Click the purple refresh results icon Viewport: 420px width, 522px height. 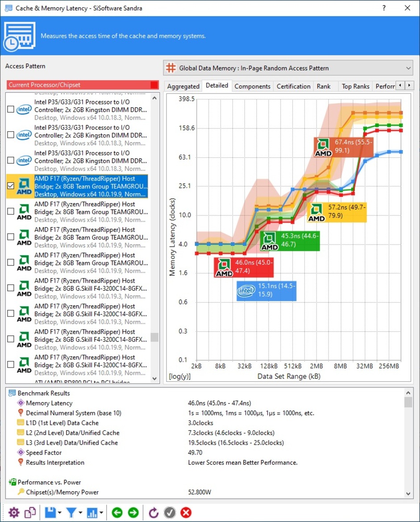pyautogui.click(x=154, y=512)
